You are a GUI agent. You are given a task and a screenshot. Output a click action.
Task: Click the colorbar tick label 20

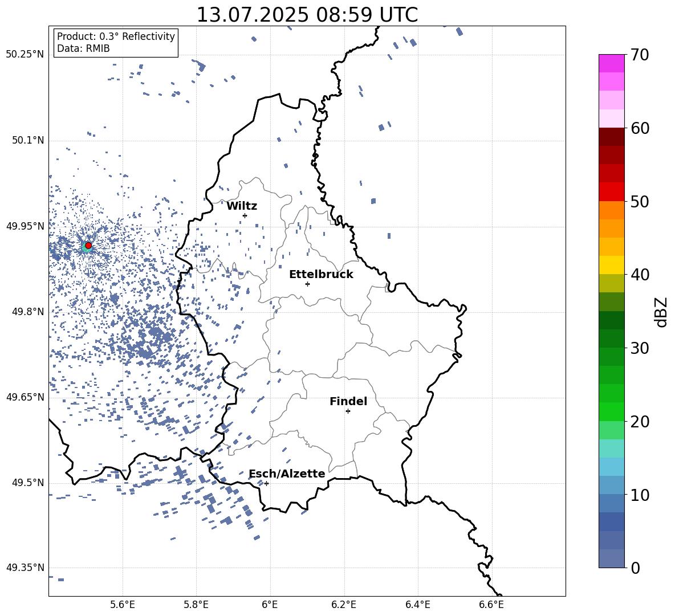coord(640,421)
